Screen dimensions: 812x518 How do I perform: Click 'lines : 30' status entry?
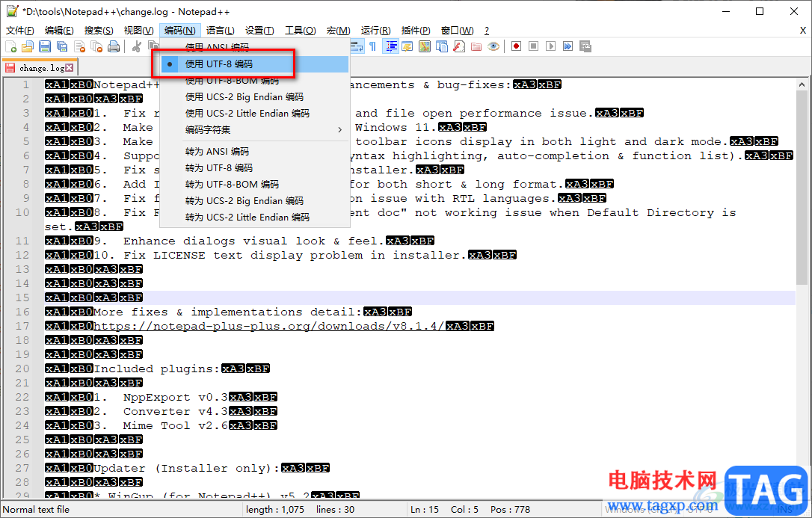point(335,510)
